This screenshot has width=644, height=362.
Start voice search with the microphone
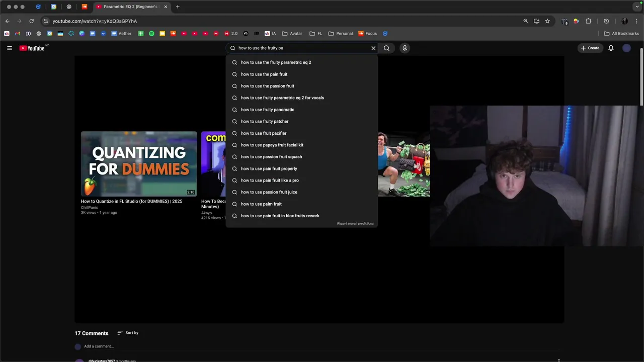[x=405, y=48]
